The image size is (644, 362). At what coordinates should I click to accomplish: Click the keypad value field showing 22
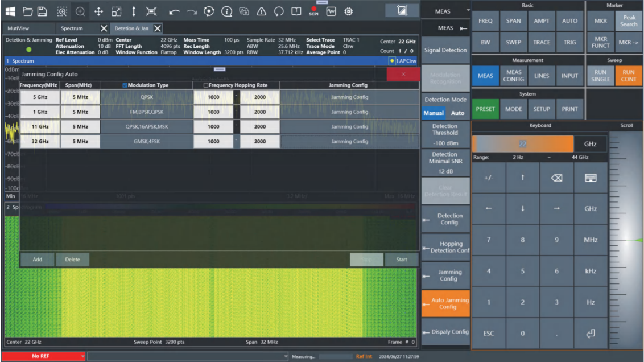[522, 144]
